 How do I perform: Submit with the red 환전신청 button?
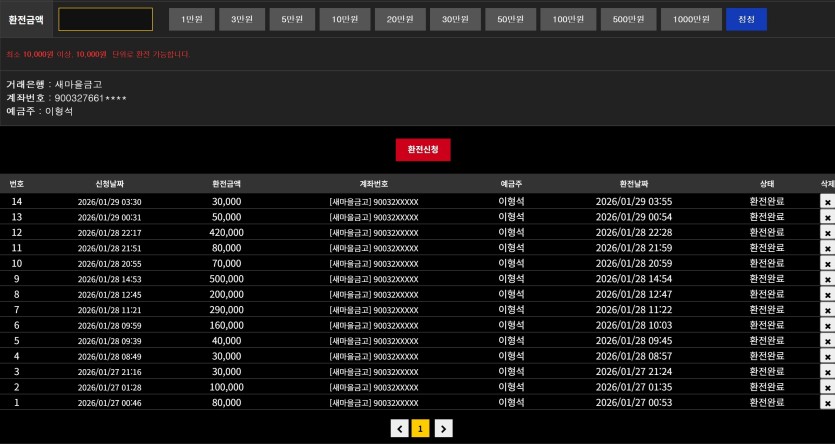tap(423, 149)
